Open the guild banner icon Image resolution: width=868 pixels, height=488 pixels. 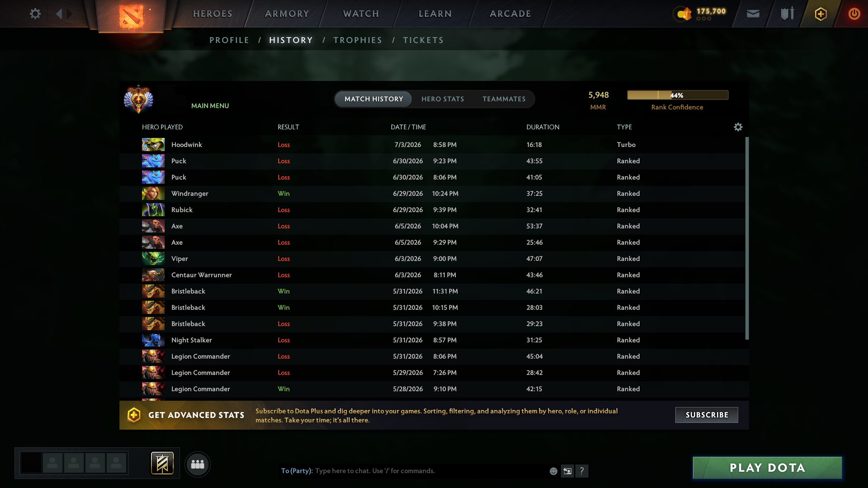pyautogui.click(x=162, y=464)
